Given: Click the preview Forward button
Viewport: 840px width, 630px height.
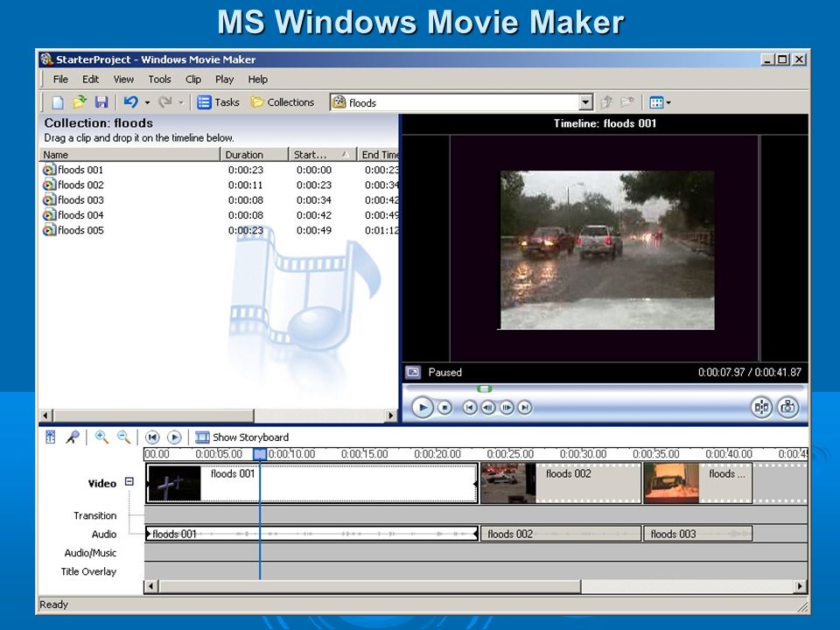Looking at the screenshot, I should (525, 408).
